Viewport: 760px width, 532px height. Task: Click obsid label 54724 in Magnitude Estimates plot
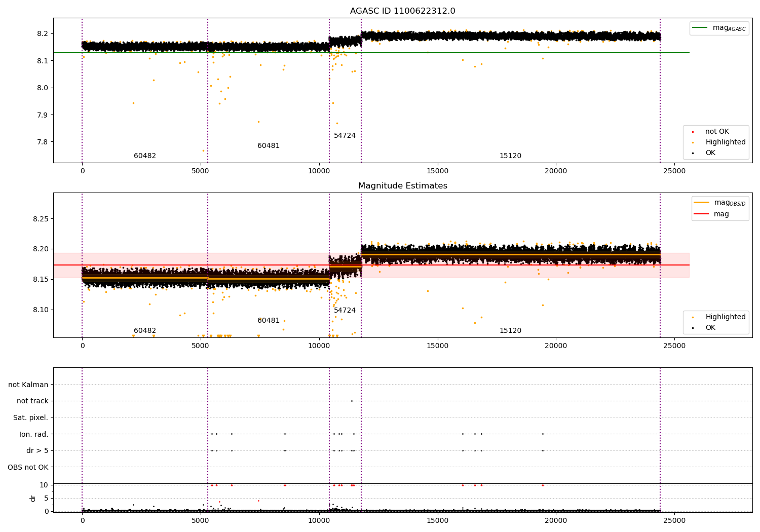point(345,311)
